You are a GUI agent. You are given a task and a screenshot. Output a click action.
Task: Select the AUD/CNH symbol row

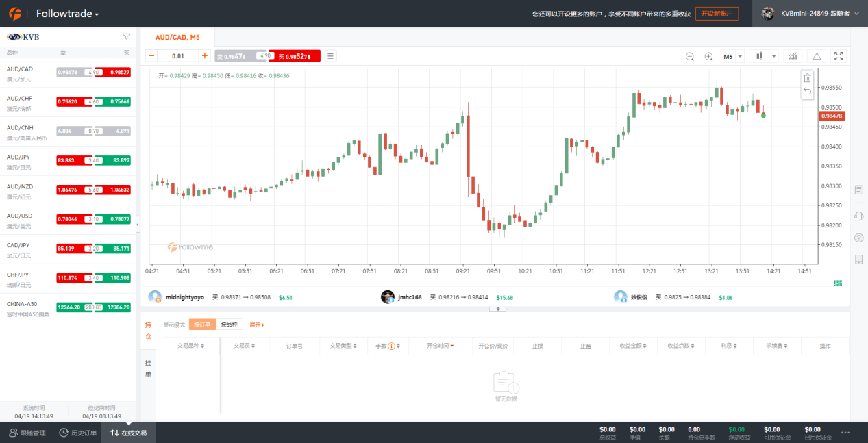coord(69,132)
